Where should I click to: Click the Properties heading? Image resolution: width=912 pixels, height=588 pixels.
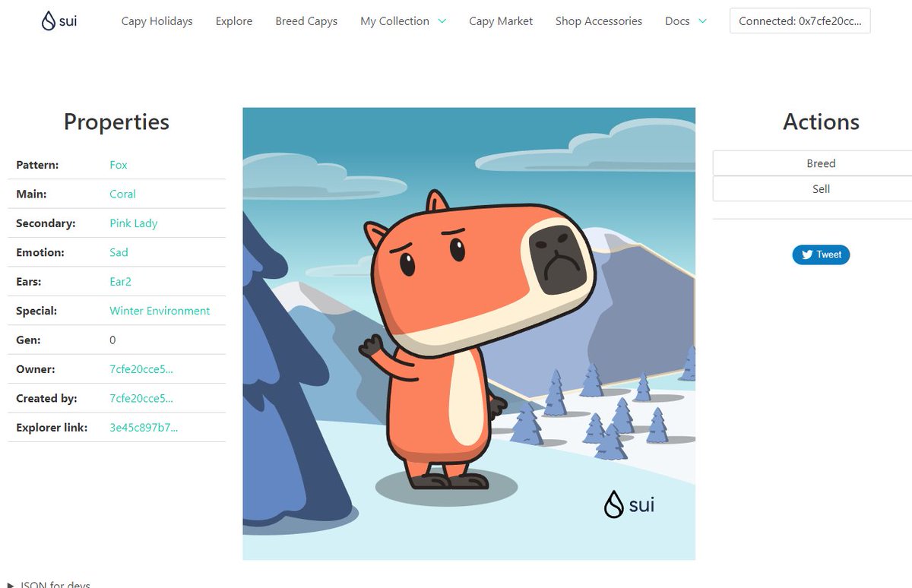tap(116, 122)
